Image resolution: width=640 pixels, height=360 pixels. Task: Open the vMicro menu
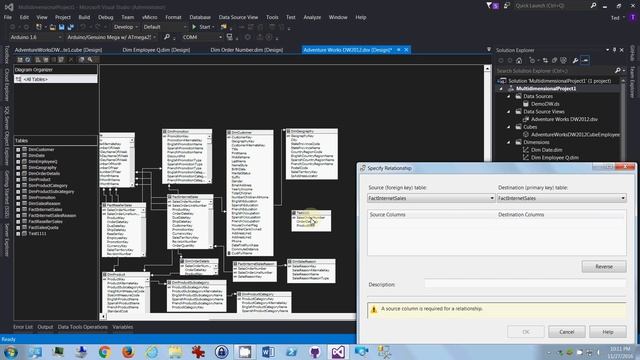[x=149, y=17]
